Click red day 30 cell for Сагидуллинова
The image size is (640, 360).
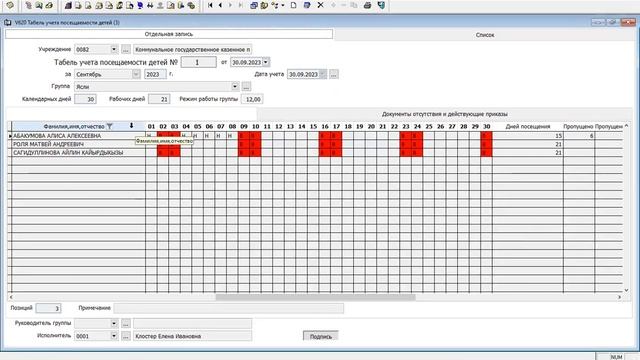[487, 153]
